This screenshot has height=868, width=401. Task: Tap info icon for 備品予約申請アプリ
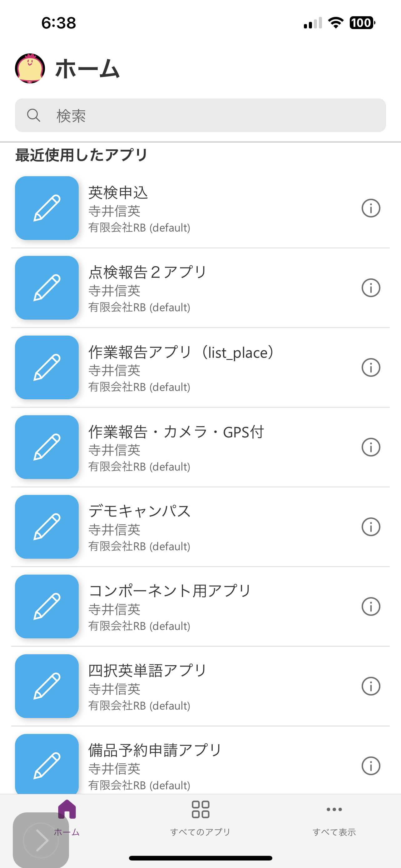(371, 766)
